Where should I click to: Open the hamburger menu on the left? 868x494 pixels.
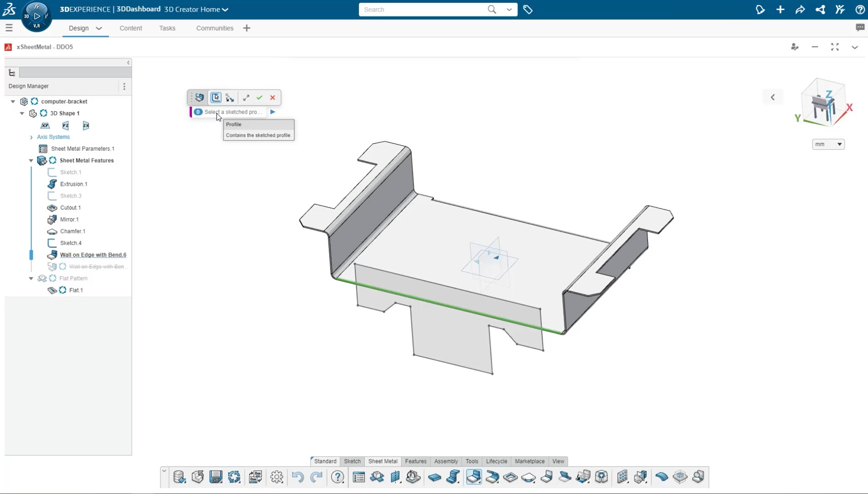click(x=9, y=28)
